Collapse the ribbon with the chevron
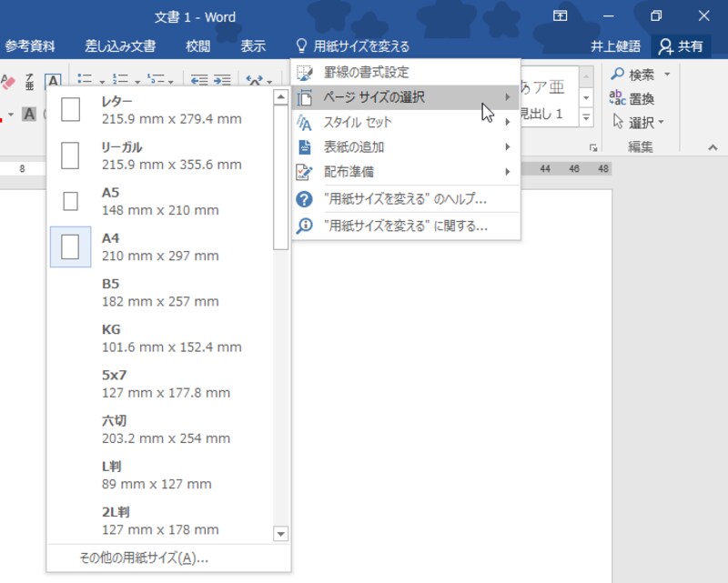Viewport: 728px width, 583px height. [x=713, y=146]
